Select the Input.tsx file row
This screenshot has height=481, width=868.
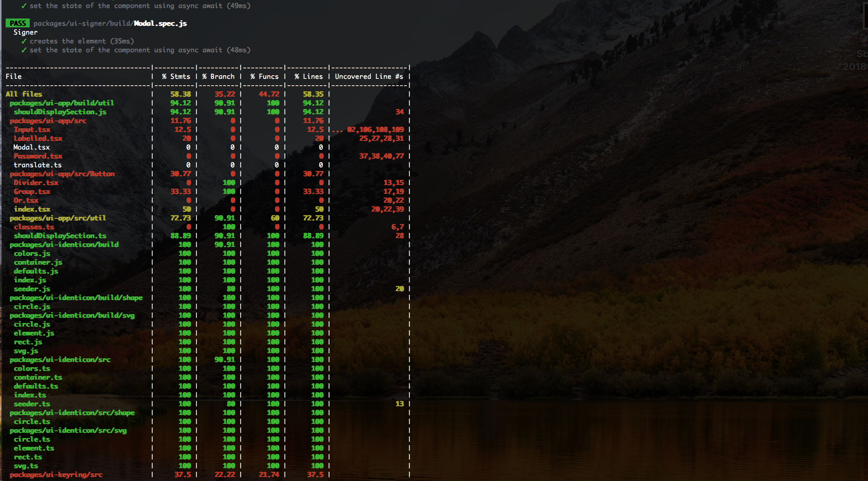click(x=32, y=129)
